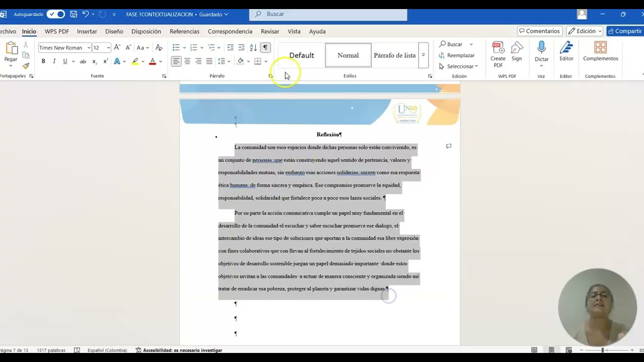Screen dimensions: 644x362
Task: Open the WPS PDF tab
Action: tap(57, 31)
